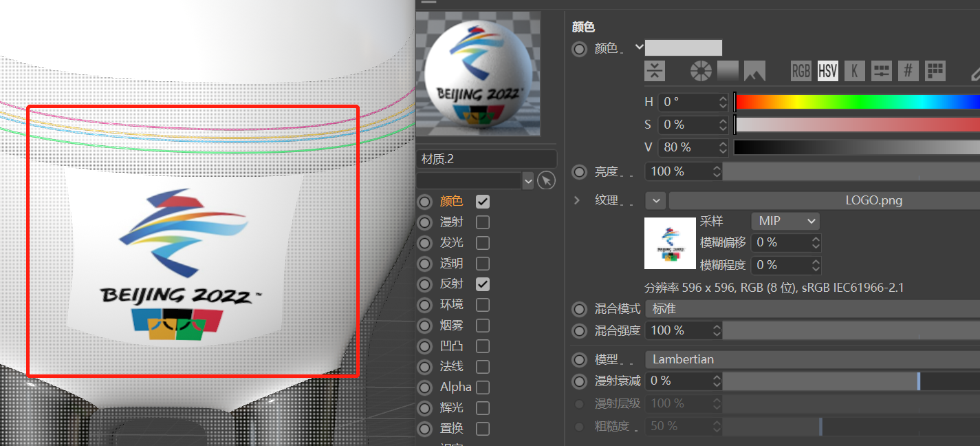Click the LOGO.png texture button

tap(825, 200)
